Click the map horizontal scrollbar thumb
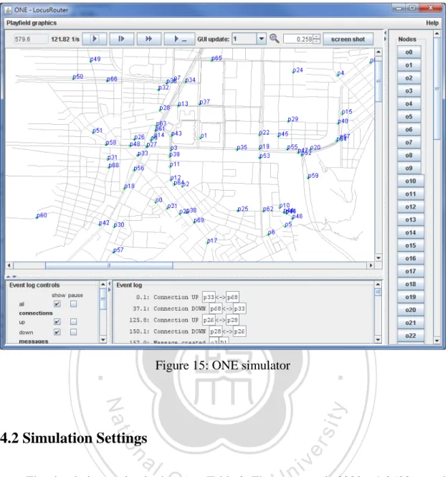 109,265
